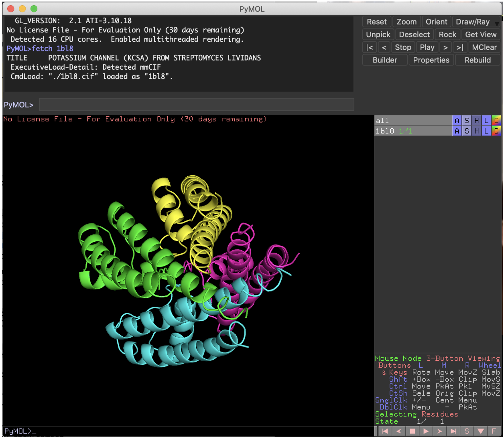
Task: Click the viewer's bottom PyMOL>_ command line
Action: click(x=188, y=431)
